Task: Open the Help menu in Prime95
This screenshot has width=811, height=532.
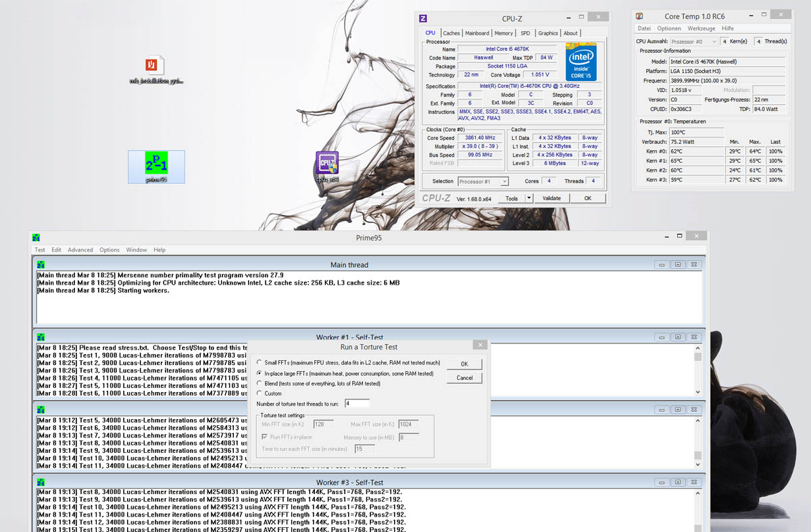Action: 159,250
